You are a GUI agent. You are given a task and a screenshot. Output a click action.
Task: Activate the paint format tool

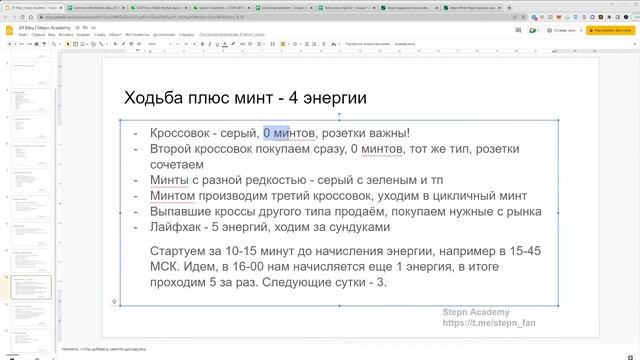(x=44, y=44)
